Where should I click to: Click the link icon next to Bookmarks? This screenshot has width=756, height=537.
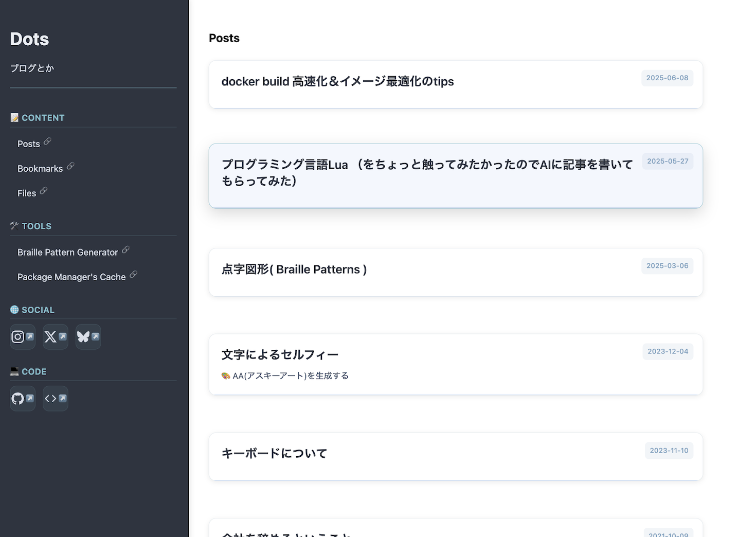[70, 166]
